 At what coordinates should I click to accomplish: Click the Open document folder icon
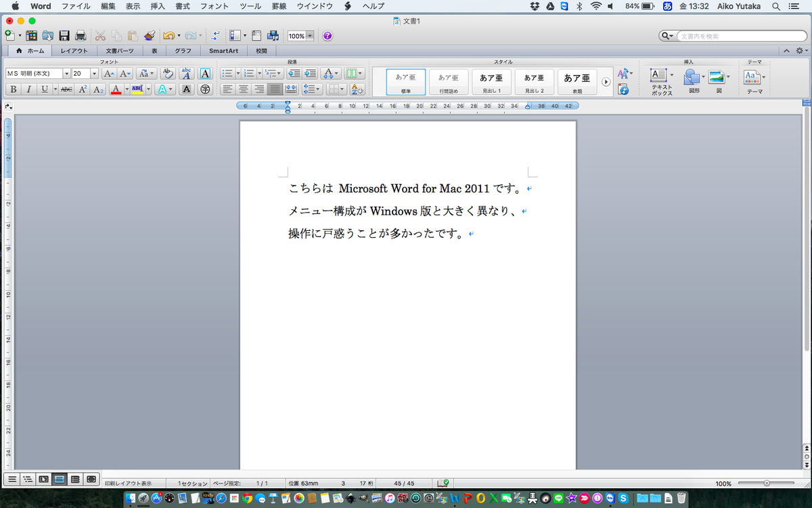coord(48,35)
